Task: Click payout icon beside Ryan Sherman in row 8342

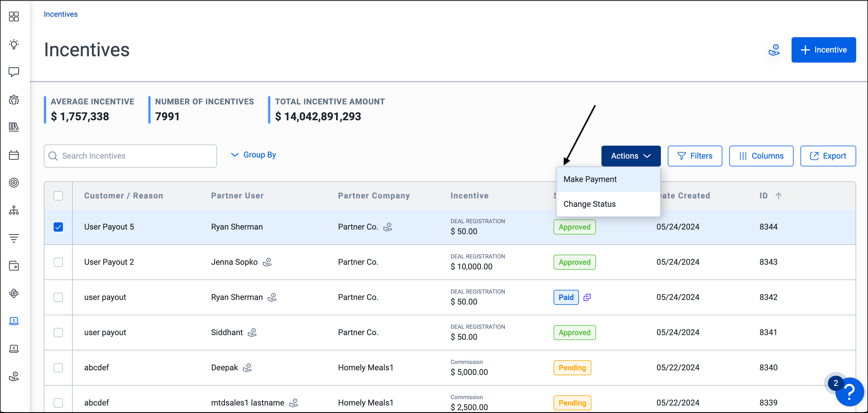Action: pyautogui.click(x=272, y=297)
